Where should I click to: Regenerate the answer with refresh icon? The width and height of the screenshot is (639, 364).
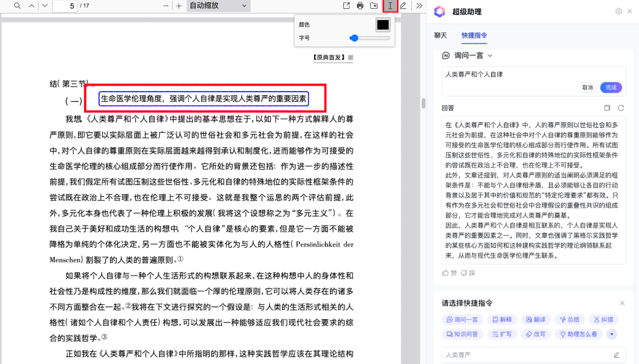(x=621, y=108)
